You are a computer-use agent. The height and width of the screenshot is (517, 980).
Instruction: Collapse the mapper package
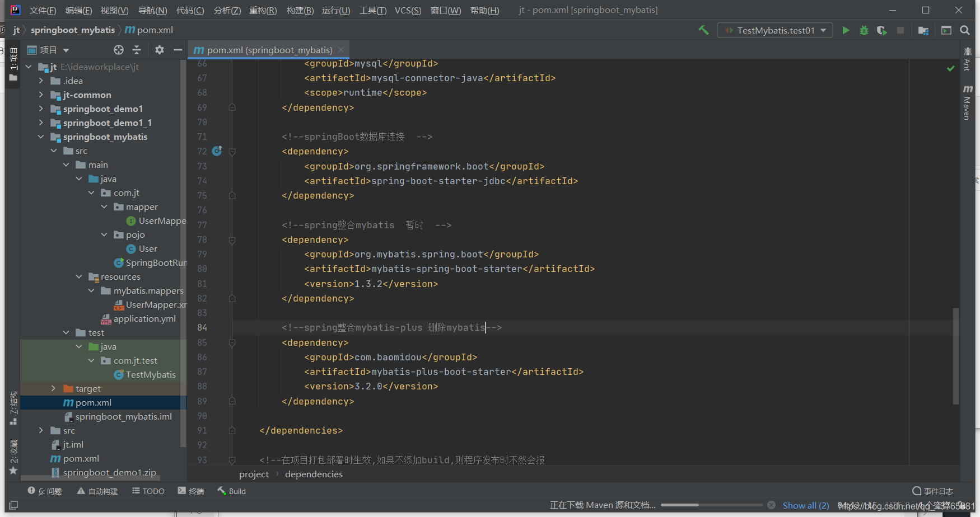pos(104,206)
